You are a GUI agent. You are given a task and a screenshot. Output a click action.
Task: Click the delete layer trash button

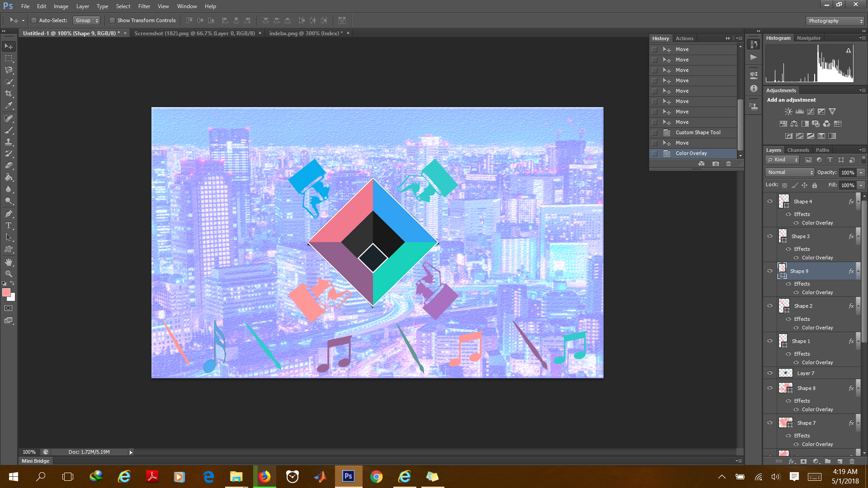point(852,461)
